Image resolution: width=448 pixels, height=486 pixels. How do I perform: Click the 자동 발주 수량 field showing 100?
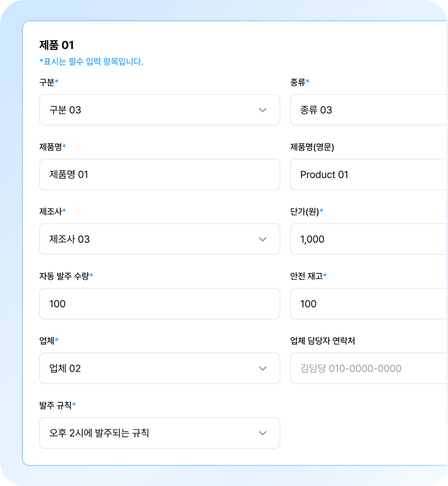tap(160, 304)
